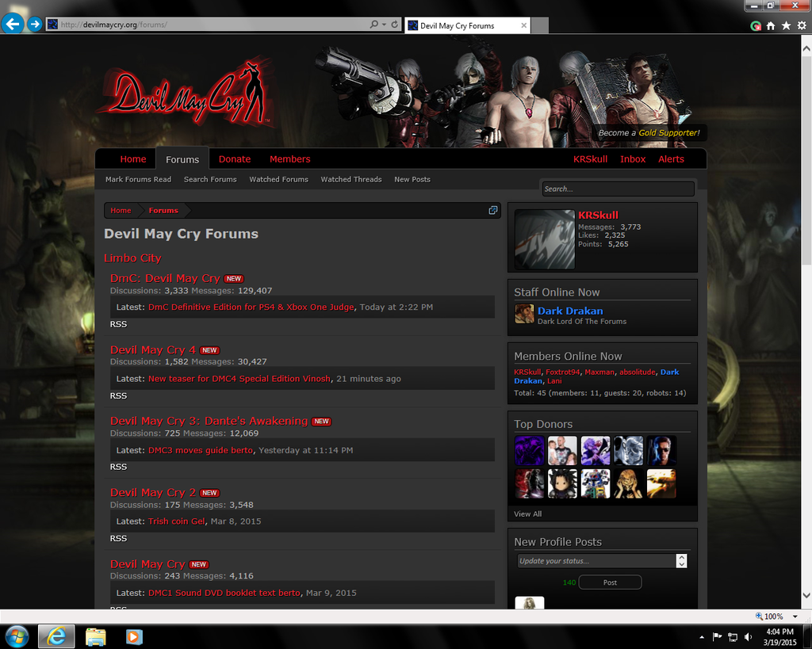Click the volume speaker tray icon
Image resolution: width=812 pixels, height=649 pixels.
(749, 636)
